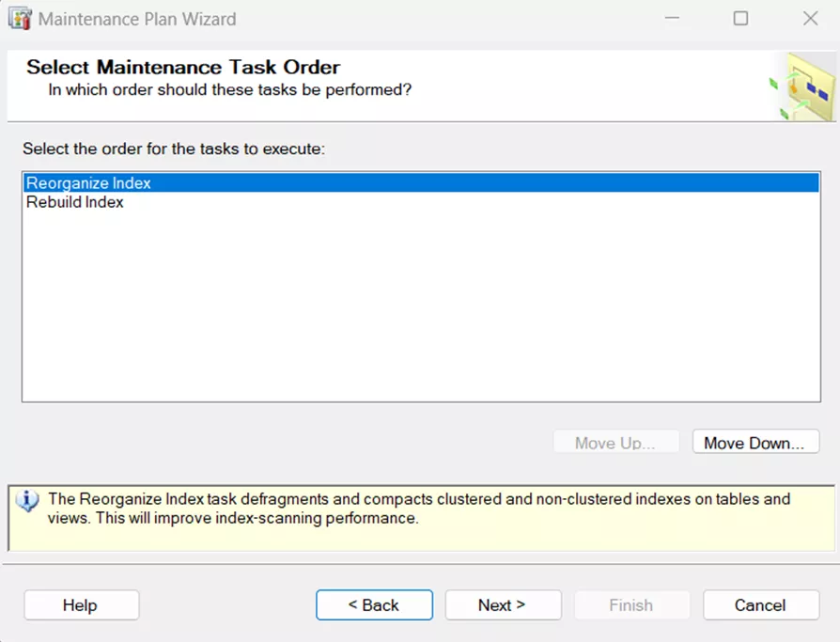
Task: Click the greyed-out Finish button
Action: click(631, 605)
